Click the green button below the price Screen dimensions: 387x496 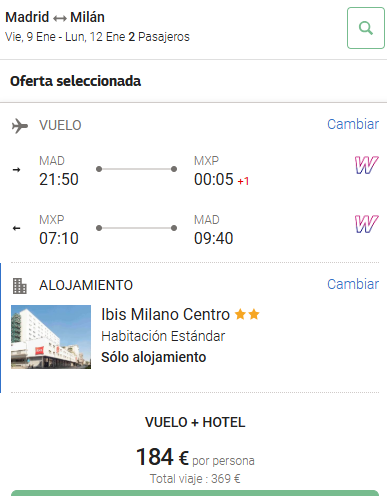pos(195,493)
